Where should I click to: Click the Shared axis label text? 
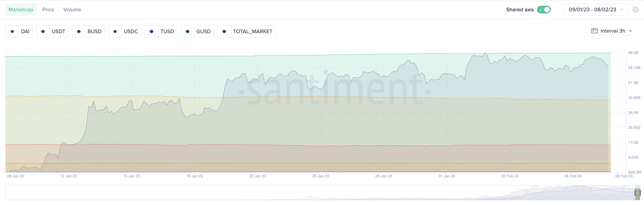tap(520, 10)
